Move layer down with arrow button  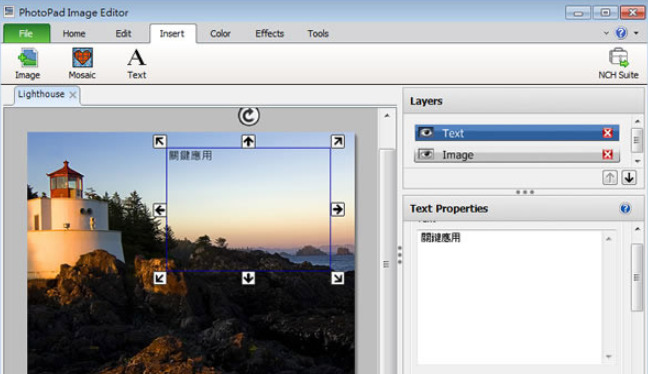tap(629, 178)
